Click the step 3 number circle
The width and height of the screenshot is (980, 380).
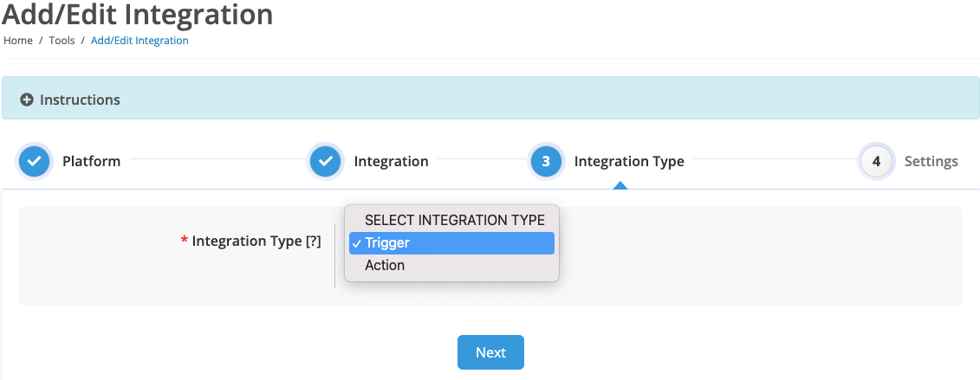coord(546,162)
